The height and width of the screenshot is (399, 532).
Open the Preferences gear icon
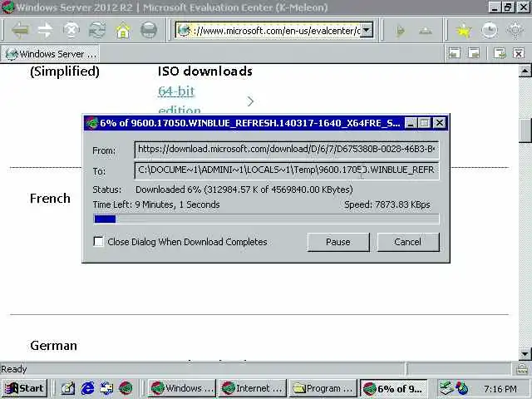click(x=515, y=31)
